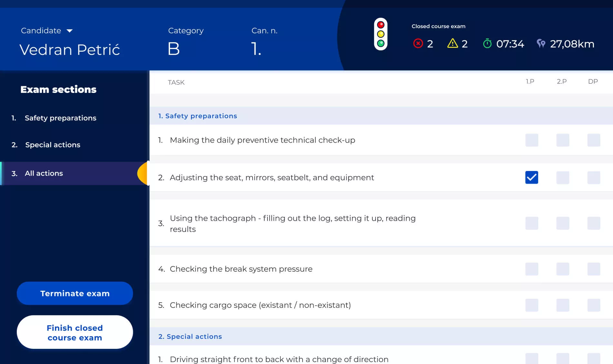Check 2.P for using the tachograph
Viewport: 613px width, 364px height.
tap(562, 223)
